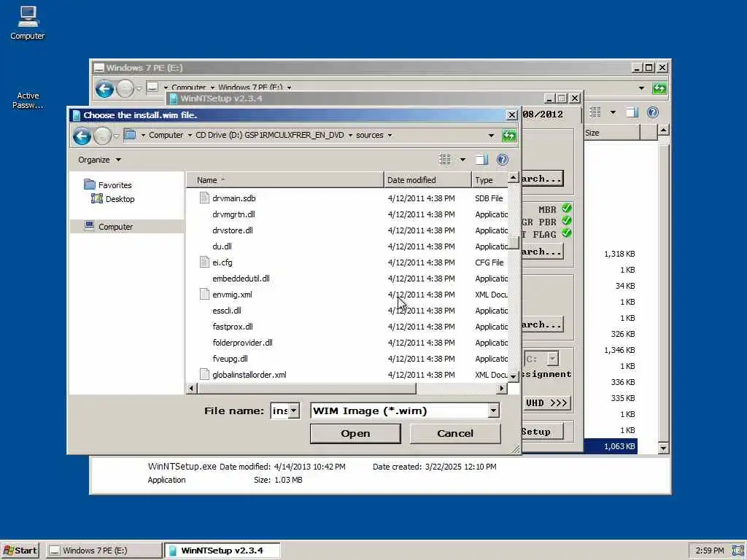Image resolution: width=747 pixels, height=560 pixels.
Task: Select the drvmgrtn.dll file
Action: point(233,214)
